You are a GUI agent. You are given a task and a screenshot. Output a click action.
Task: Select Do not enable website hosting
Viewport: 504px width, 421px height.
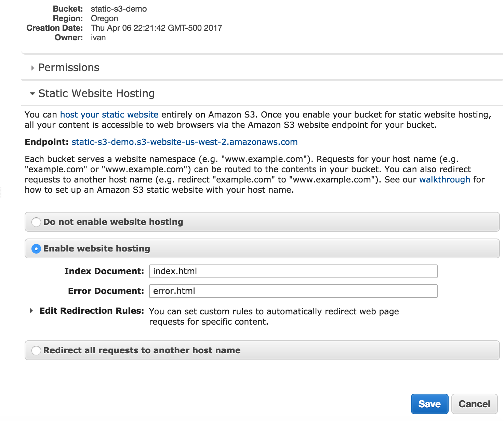[36, 222]
